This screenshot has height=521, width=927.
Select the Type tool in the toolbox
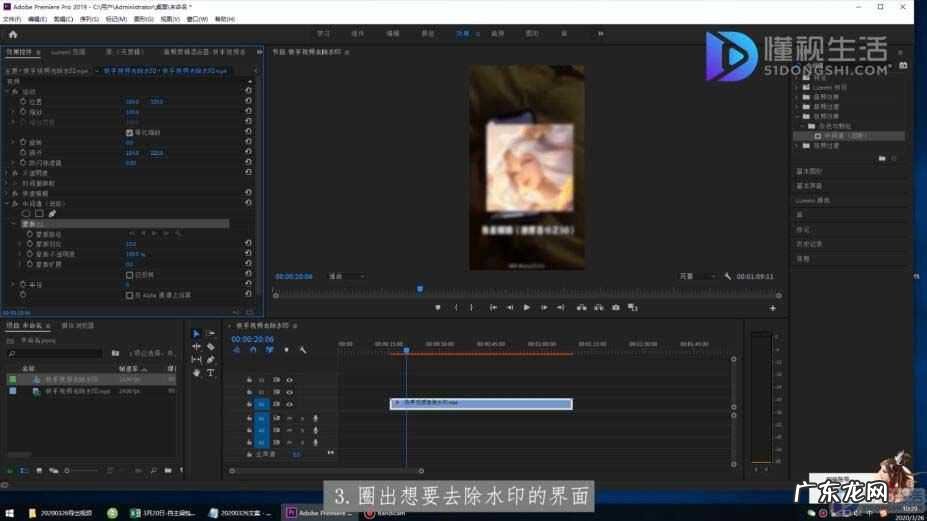coord(211,372)
